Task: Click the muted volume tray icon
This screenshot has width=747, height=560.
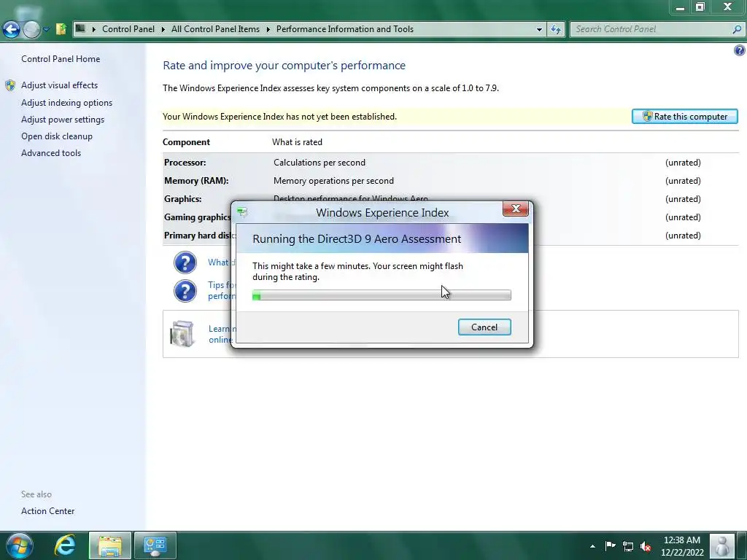Action: [x=646, y=546]
